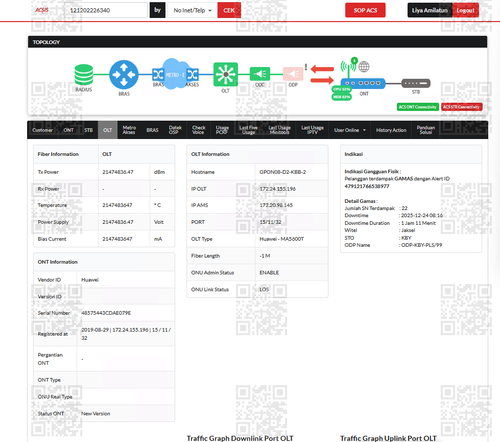
Task: Click the ODP icon in topology
Action: tap(293, 74)
